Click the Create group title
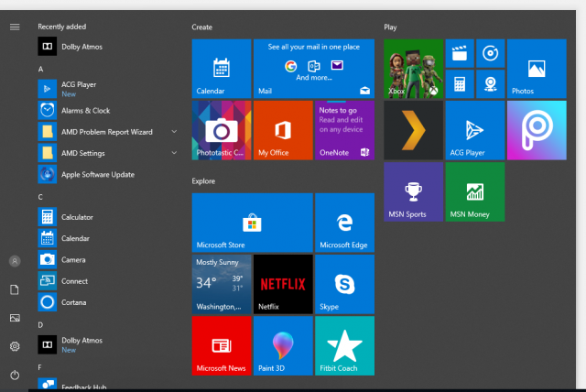586x392 pixels. coord(201,27)
